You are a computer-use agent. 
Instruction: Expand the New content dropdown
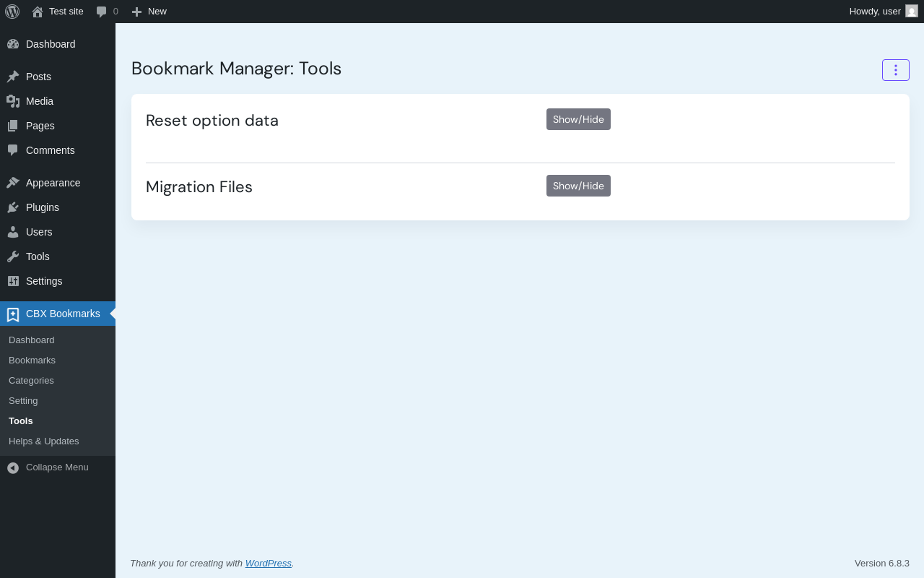coord(149,12)
